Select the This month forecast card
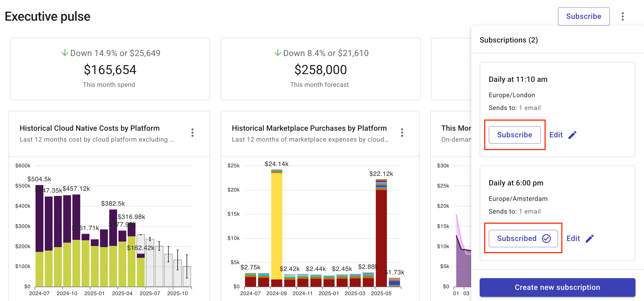 pos(320,69)
